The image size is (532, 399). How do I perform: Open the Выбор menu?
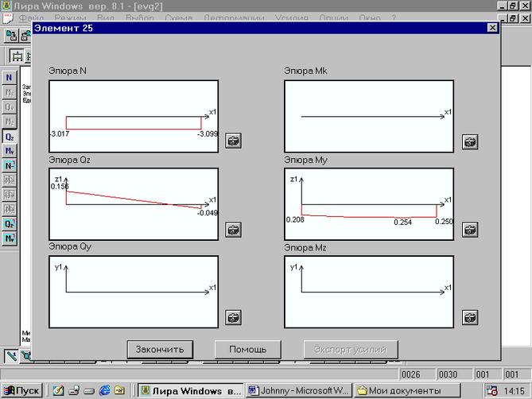coord(140,17)
